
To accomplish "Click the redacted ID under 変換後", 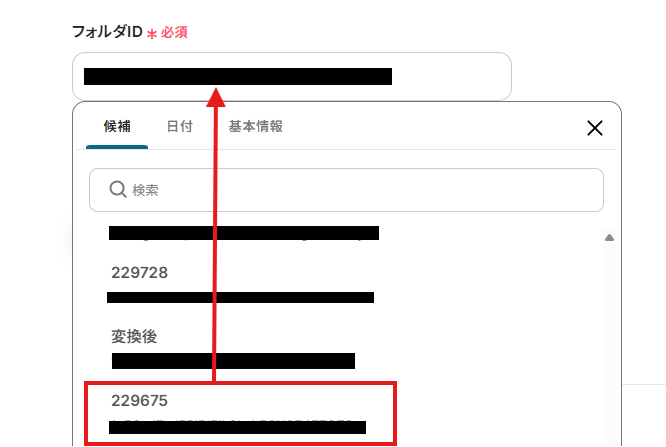I will coord(233,361).
